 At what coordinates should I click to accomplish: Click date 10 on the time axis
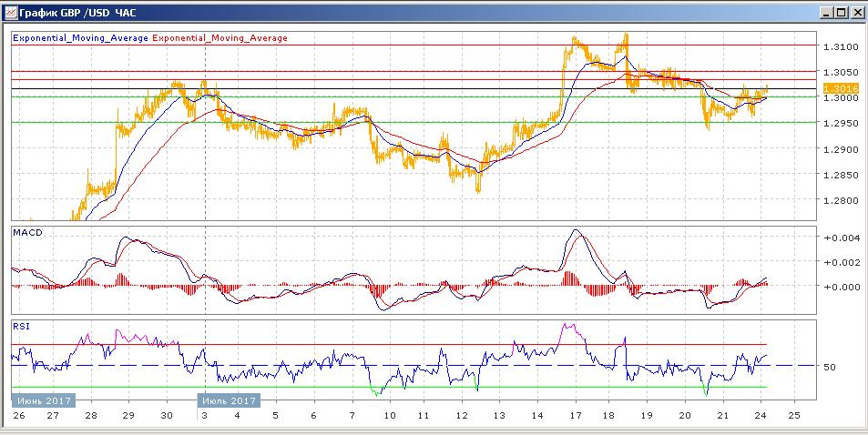[x=389, y=416]
